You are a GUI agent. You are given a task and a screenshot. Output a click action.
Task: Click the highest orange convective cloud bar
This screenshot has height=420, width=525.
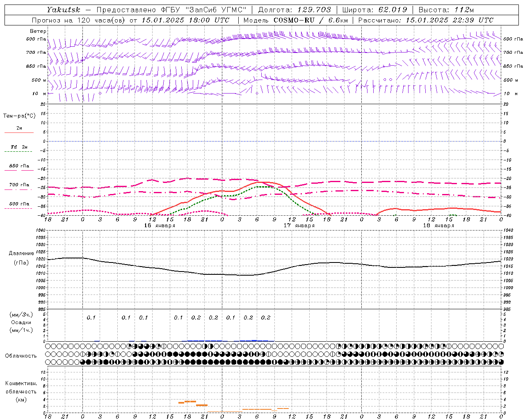[x=190, y=402]
